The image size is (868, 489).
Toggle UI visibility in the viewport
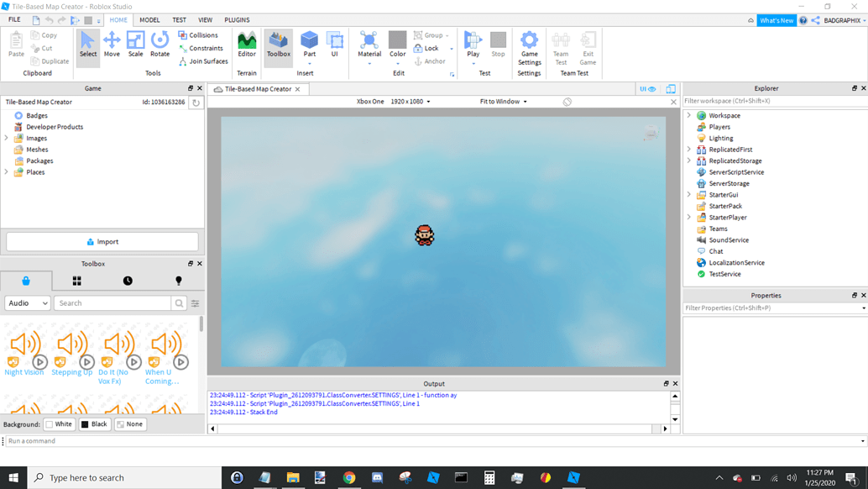coord(646,88)
